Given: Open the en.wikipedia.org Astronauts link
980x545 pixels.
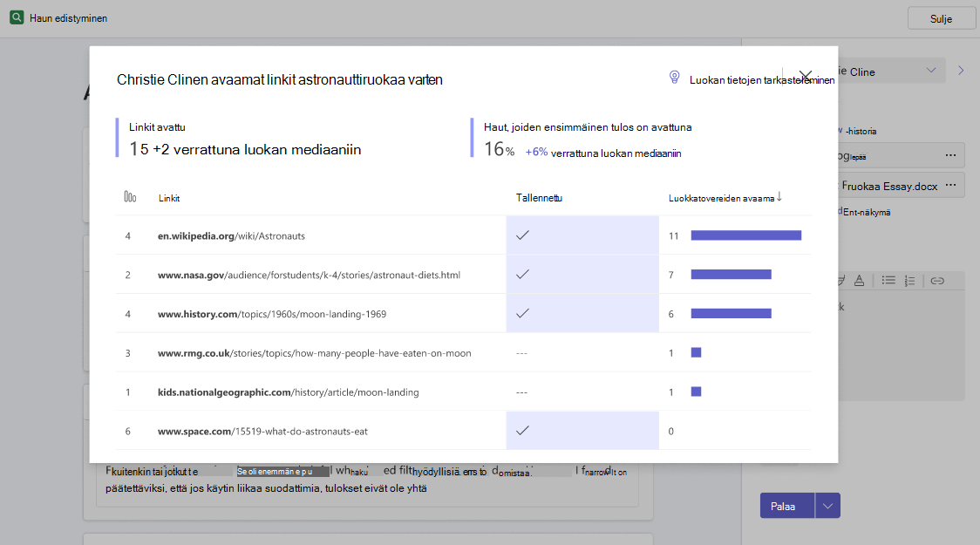Looking at the screenshot, I should (x=231, y=235).
